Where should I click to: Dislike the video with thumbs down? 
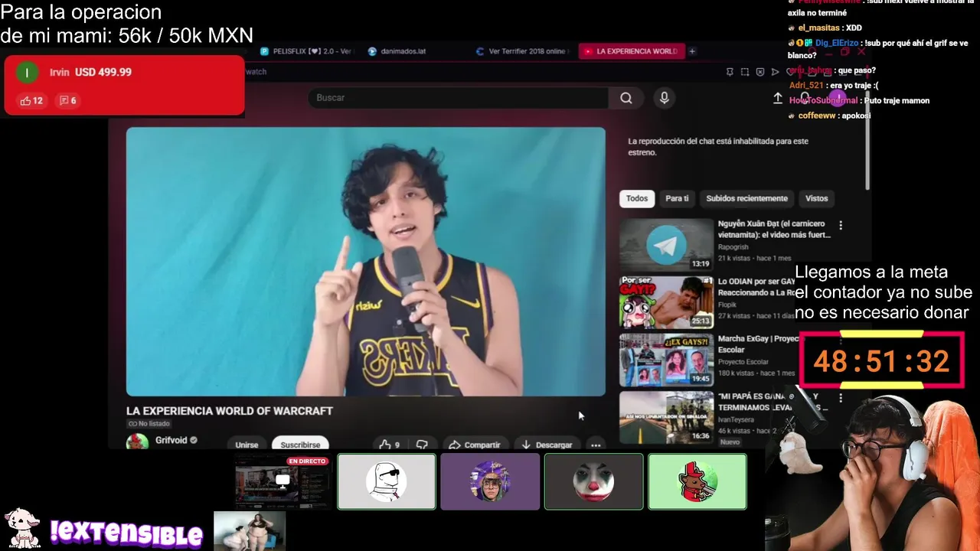[x=422, y=445]
